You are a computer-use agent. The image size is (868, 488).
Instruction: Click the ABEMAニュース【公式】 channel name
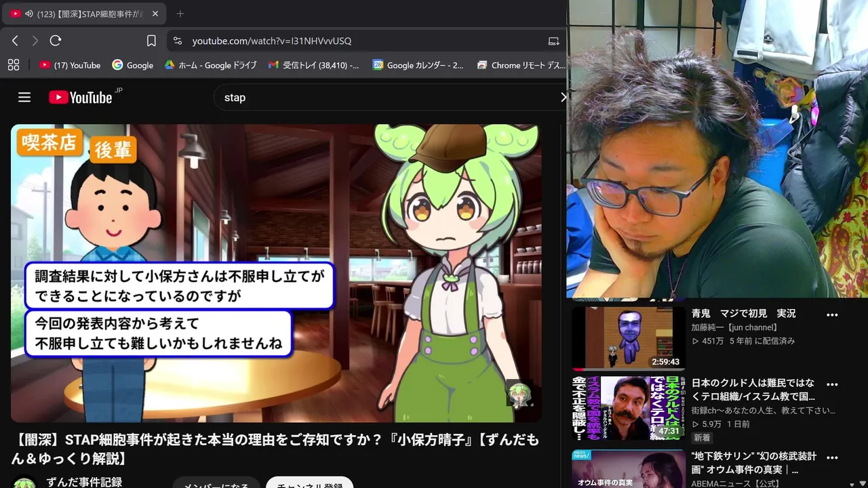(735, 483)
